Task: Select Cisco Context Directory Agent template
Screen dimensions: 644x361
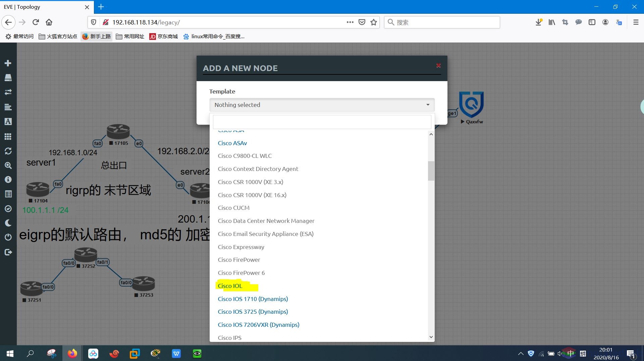Action: [258, 169]
